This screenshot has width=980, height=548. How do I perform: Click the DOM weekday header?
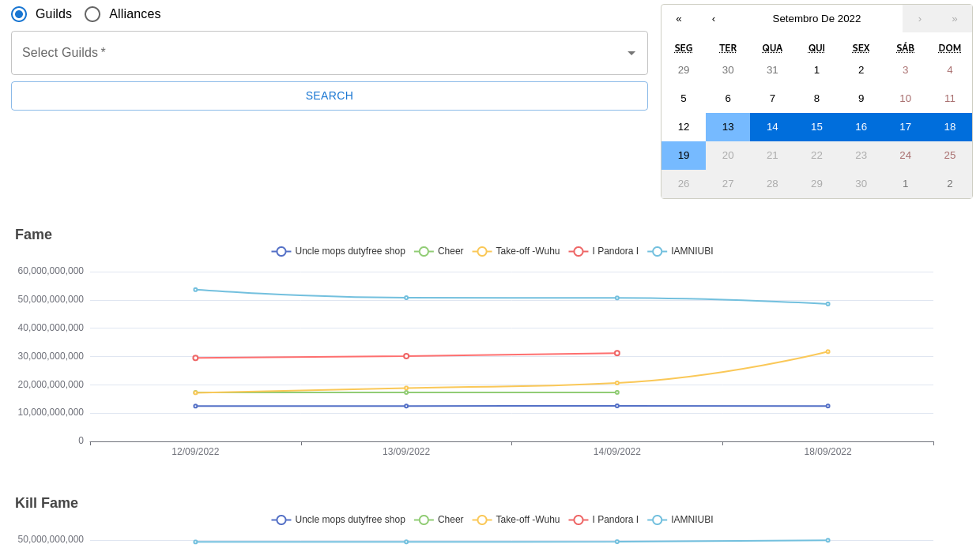(950, 48)
